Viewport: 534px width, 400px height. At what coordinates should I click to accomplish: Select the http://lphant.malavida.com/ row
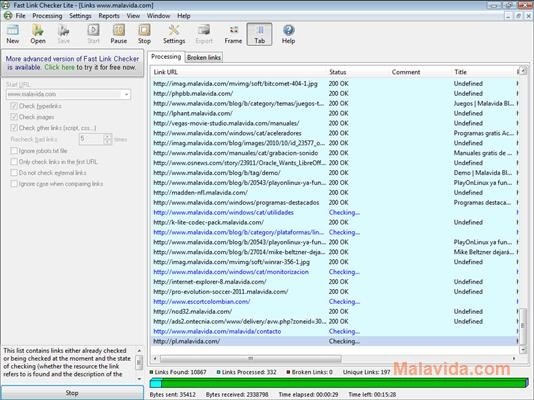(x=334, y=113)
